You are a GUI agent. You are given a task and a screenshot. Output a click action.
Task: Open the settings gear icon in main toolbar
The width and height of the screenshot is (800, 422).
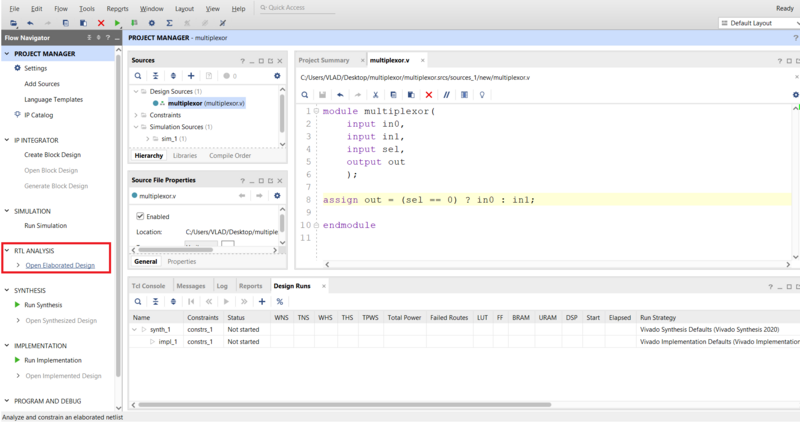pyautogui.click(x=152, y=23)
